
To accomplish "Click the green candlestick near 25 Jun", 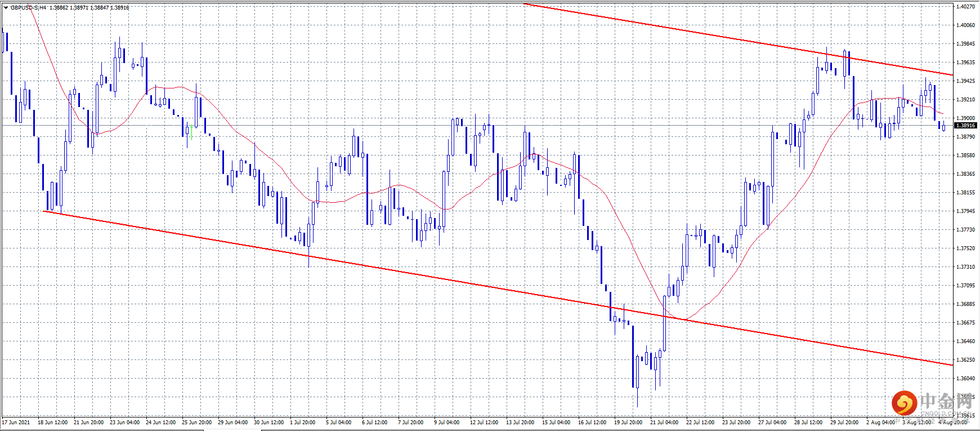I will (x=192, y=133).
